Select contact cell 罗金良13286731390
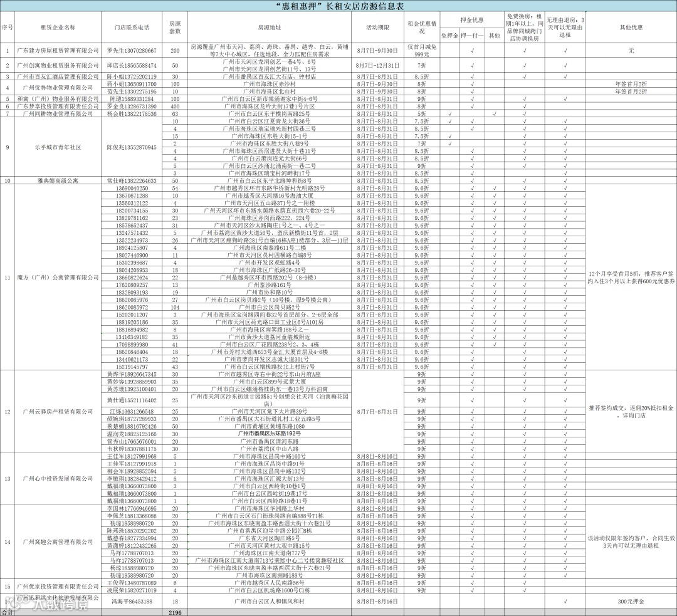 [x=132, y=106]
